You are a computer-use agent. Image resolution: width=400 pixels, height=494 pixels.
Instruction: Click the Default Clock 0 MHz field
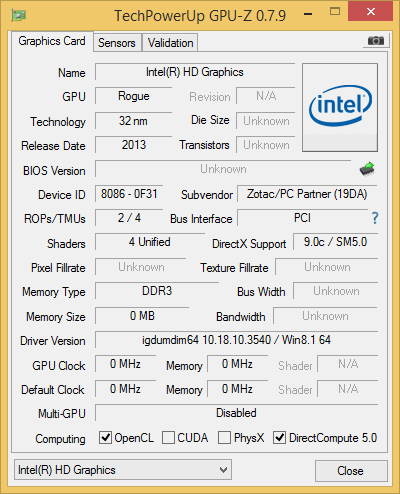[125, 388]
